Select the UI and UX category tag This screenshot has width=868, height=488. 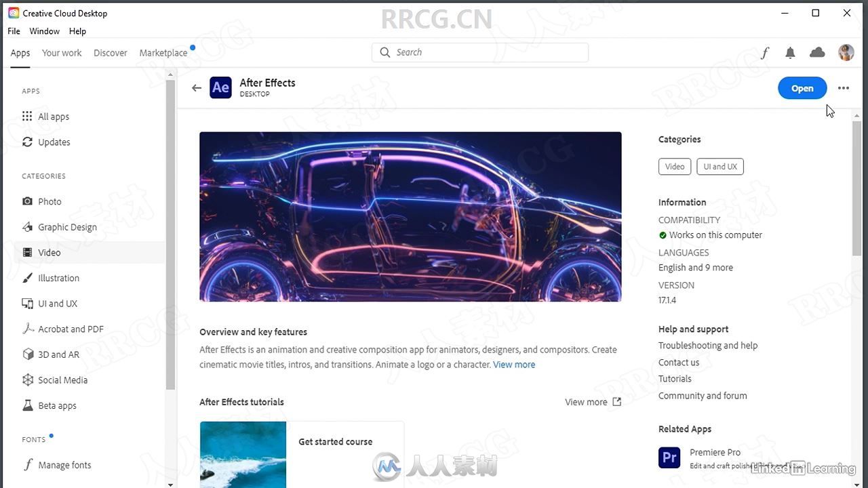[720, 166]
